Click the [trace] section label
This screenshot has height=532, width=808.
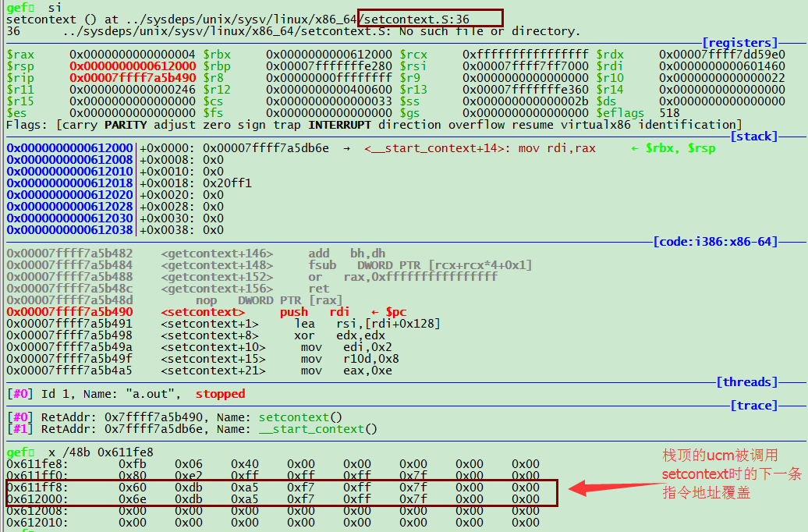pos(753,406)
